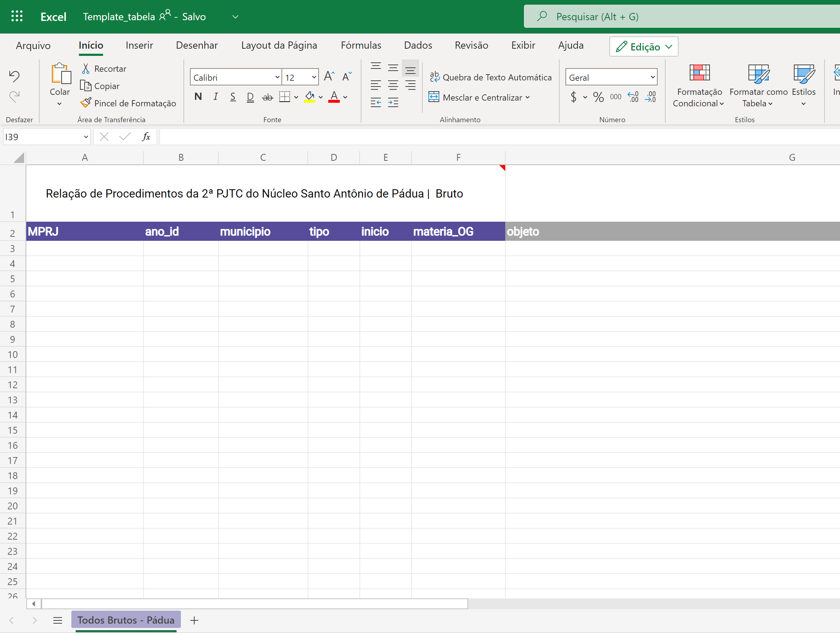
Task: Align text to middle vertically
Action: point(393,68)
